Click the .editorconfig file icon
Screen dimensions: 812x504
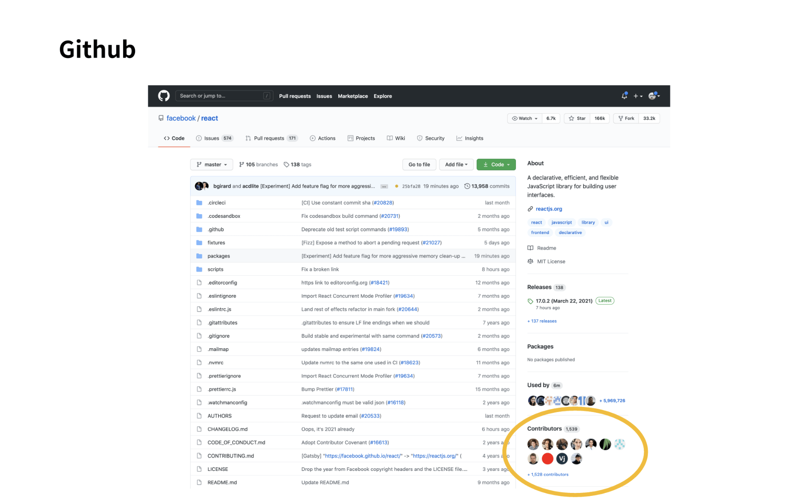199,283
